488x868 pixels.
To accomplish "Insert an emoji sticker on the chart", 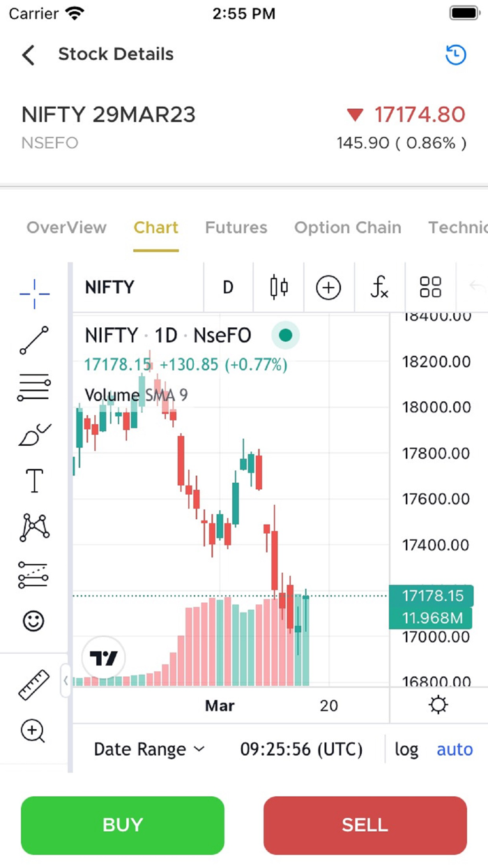I will click(33, 620).
